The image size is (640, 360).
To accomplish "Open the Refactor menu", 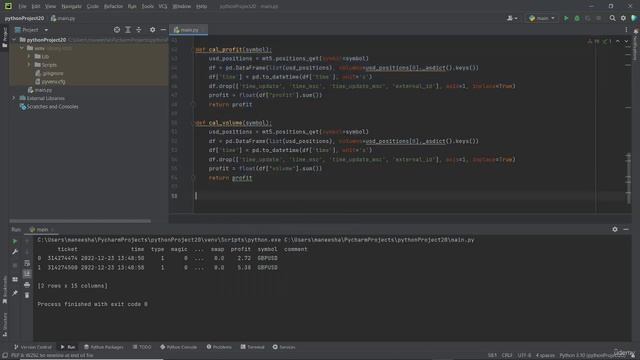I will click(113, 6).
